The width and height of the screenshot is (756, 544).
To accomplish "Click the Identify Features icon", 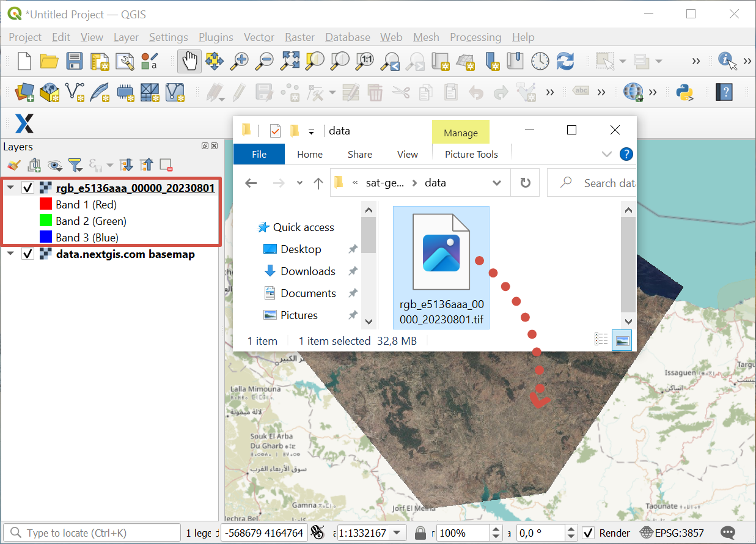I will 725,60.
